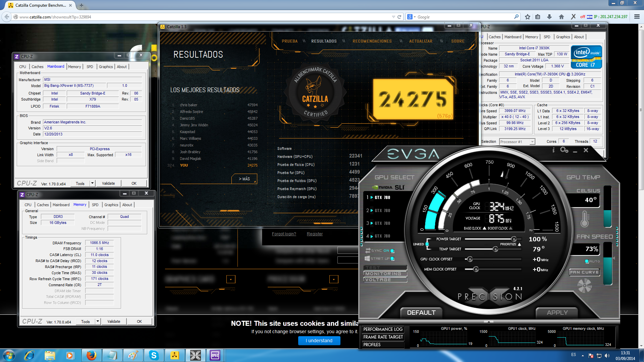The image size is (644, 362).
Task: Switch to SPD tab in Mainboard CPU-Z
Action: [90, 67]
